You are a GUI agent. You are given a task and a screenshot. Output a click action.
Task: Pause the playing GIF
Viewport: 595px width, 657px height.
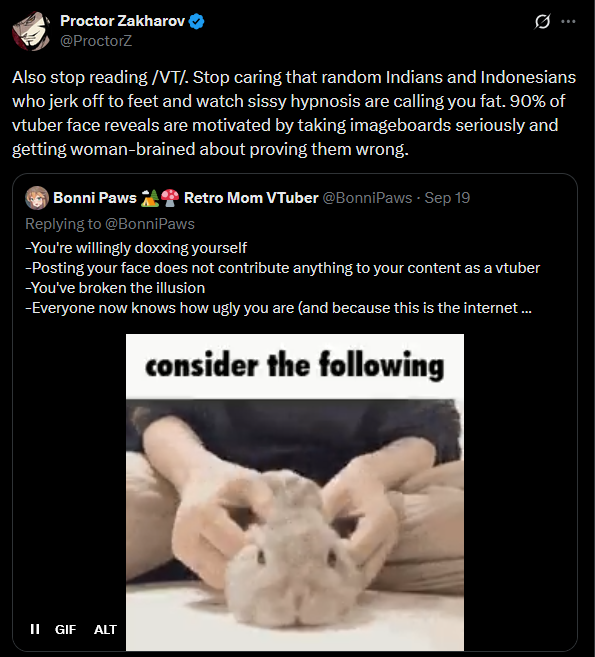(35, 629)
